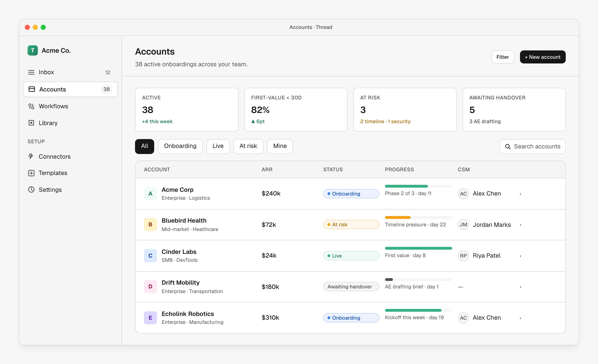Screen dimensions: 598x364
Task: Switch to the Onboarding filter tab
Action: [x=180, y=146]
